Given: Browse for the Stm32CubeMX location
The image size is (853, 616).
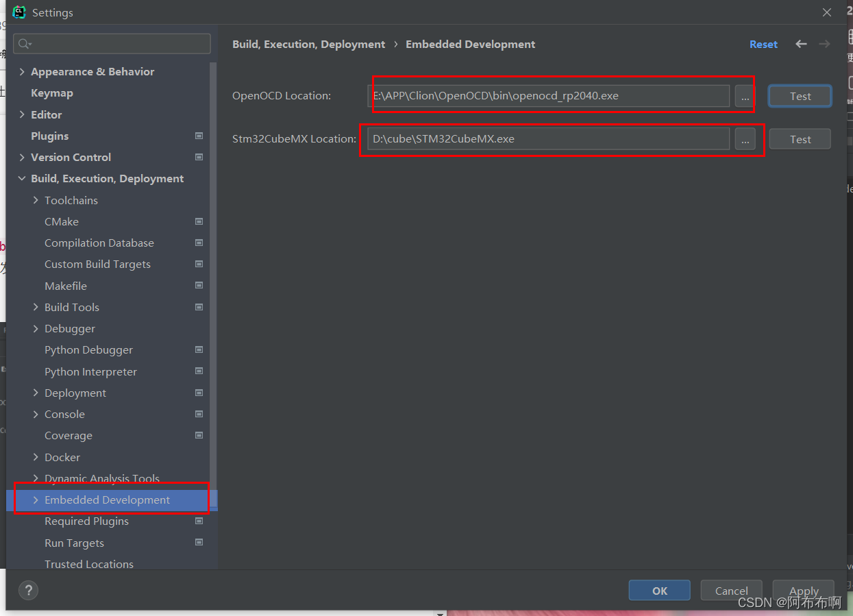Looking at the screenshot, I should tap(745, 139).
